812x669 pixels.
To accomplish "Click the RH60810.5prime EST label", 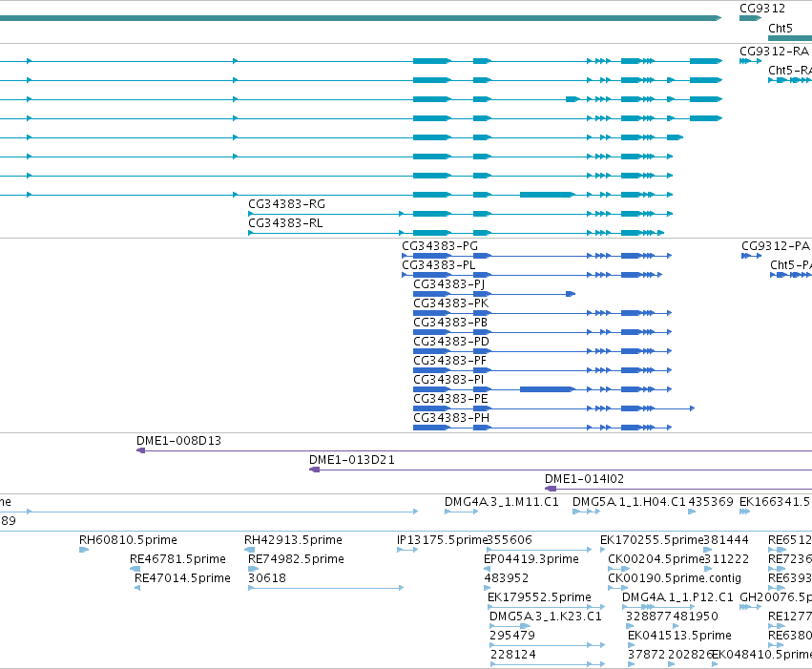I will [x=128, y=540].
